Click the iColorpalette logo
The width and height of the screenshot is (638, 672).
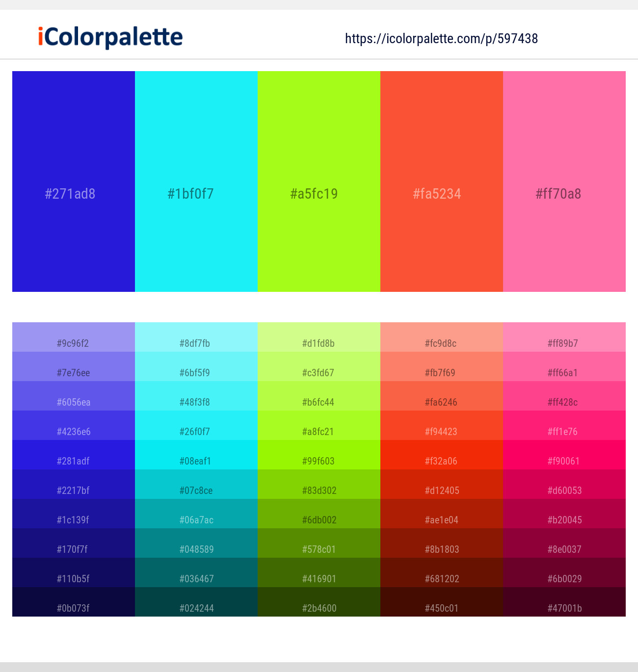point(110,37)
